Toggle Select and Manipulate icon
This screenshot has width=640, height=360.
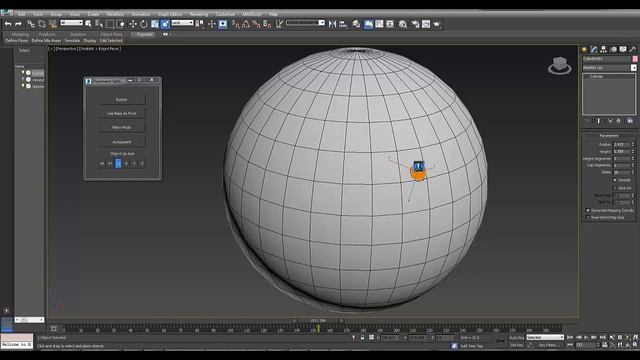coord(211,24)
